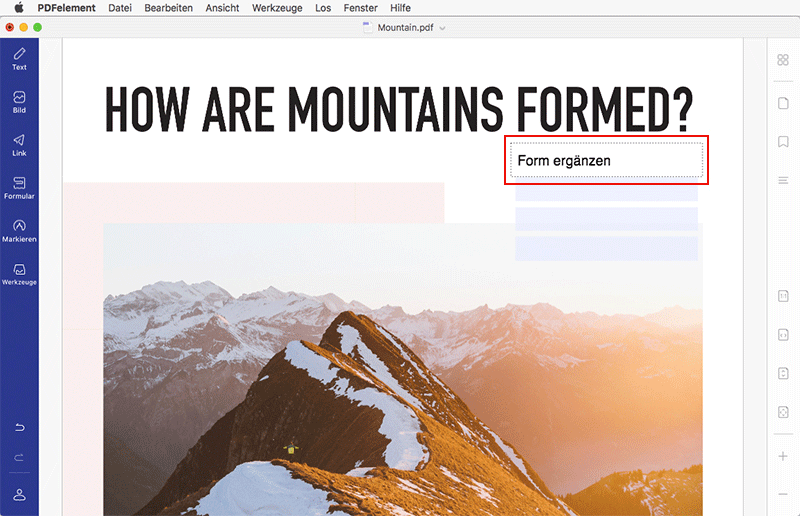Screen dimensions: 800x516
Task: Open the bookmarks panel icon
Action: point(783,141)
